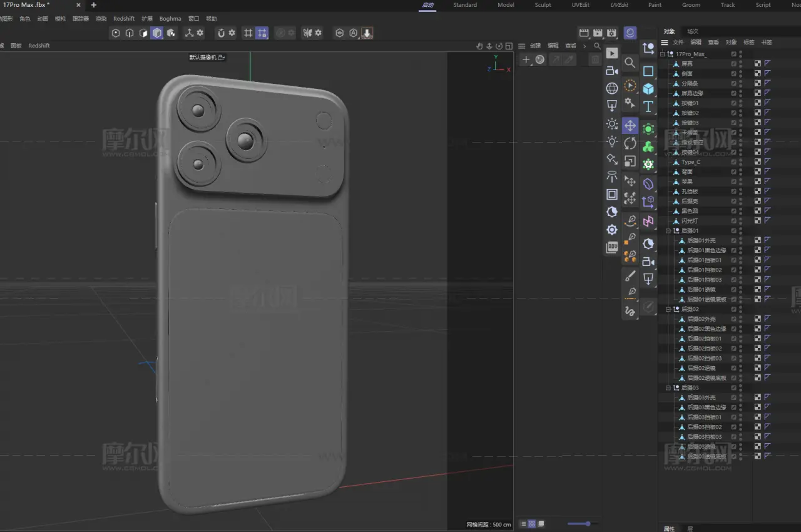Select the Scale tool below Rotate
This screenshot has height=532, width=801.
[x=630, y=161]
